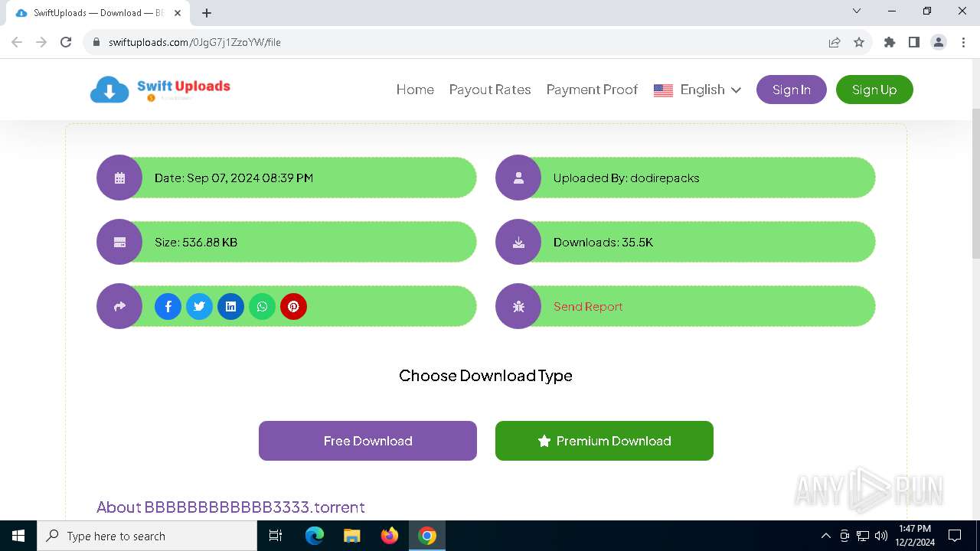
Task: Share file on Pinterest icon
Action: pos(293,307)
